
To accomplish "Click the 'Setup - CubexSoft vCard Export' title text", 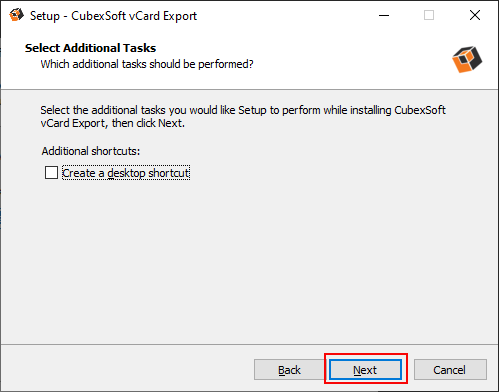I will (113, 16).
